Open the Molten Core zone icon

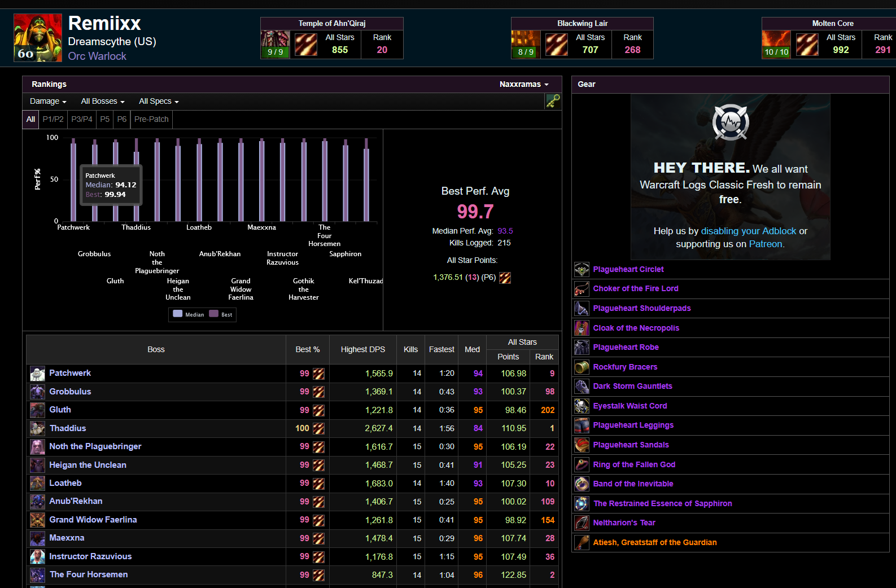pyautogui.click(x=776, y=45)
